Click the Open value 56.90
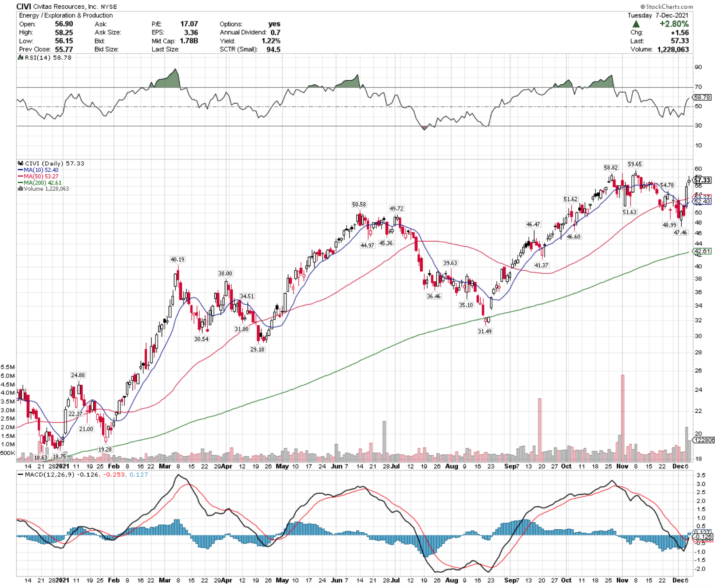The image size is (715, 588). tap(64, 24)
